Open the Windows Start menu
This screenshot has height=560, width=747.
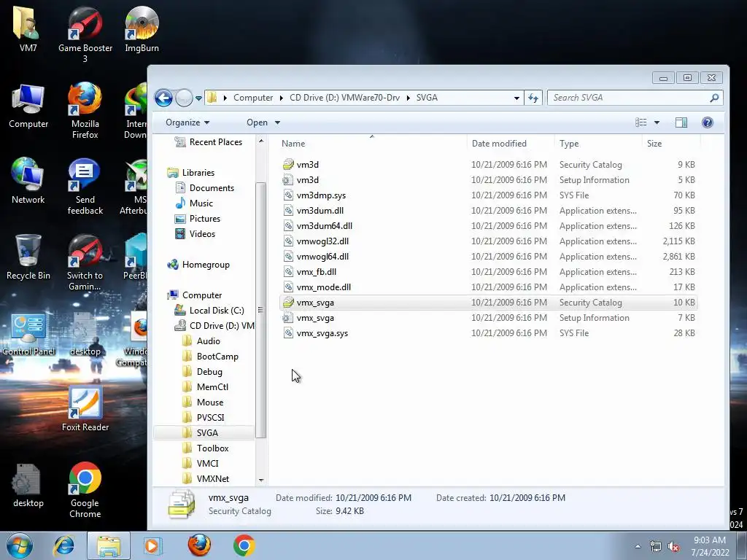coord(20,545)
